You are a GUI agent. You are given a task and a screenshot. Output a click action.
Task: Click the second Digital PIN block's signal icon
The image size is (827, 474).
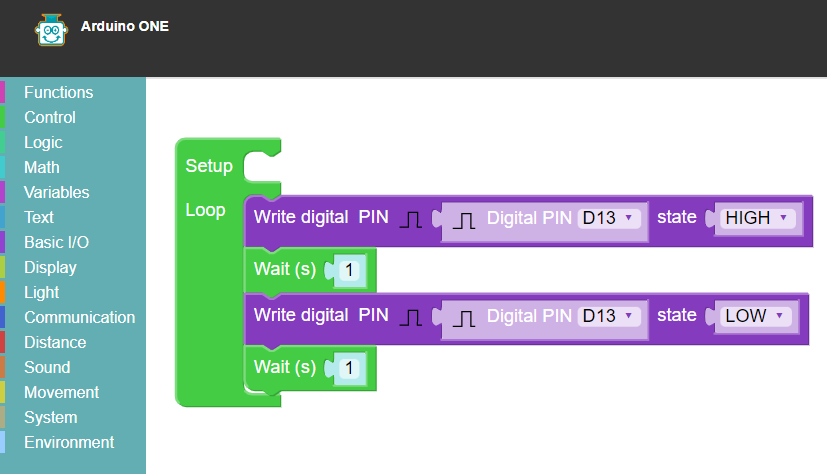pos(464,317)
